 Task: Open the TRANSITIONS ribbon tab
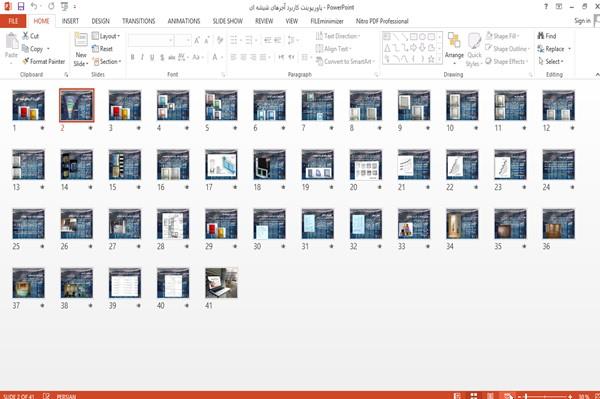139,21
